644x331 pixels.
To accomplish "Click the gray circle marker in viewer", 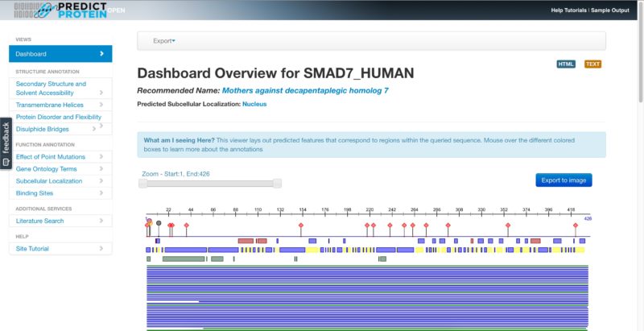I will 159,223.
